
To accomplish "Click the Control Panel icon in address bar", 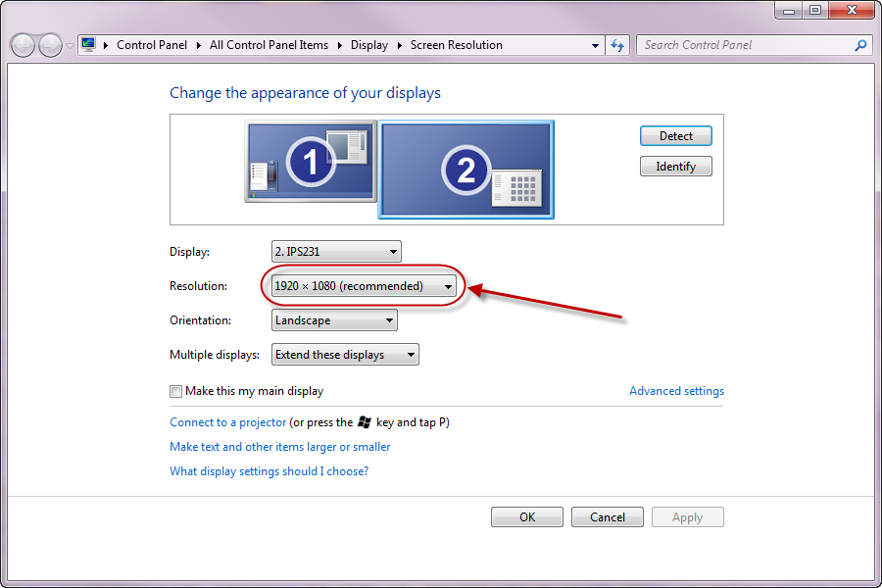I will pyautogui.click(x=89, y=45).
